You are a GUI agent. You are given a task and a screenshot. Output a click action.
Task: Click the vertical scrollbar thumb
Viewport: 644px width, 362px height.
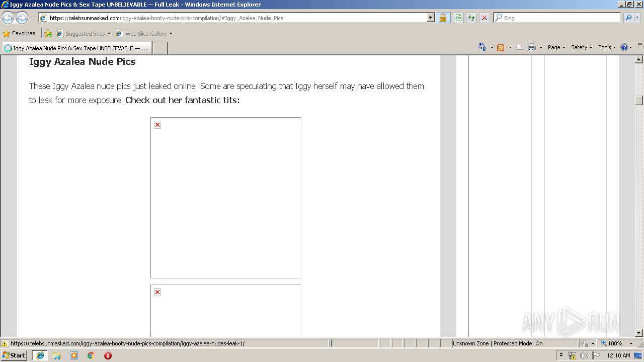639,100
